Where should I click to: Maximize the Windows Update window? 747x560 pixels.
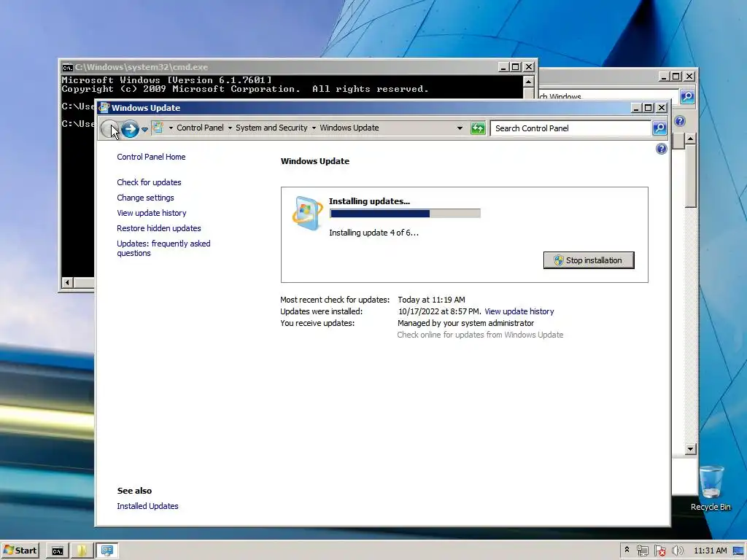[x=649, y=108]
